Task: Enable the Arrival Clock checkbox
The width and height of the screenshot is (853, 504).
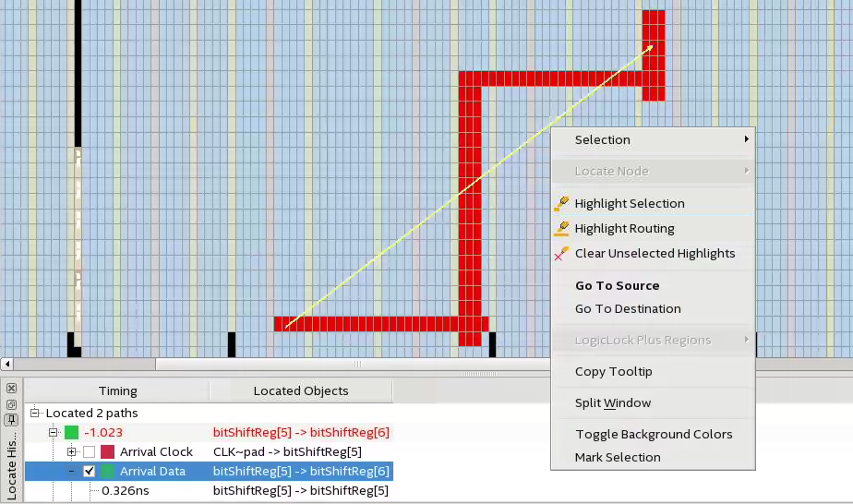Action: click(90, 451)
